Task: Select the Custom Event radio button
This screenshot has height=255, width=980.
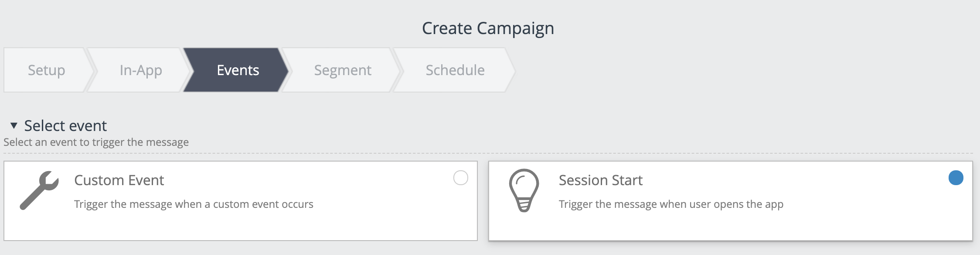Action: (x=461, y=178)
